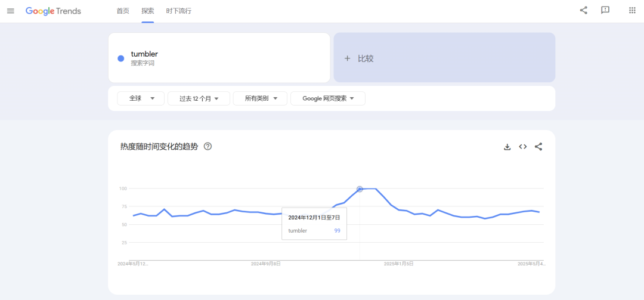Click the 2025年5月4... axis label
Image resolution: width=644 pixels, height=300 pixels.
pyautogui.click(x=531, y=264)
